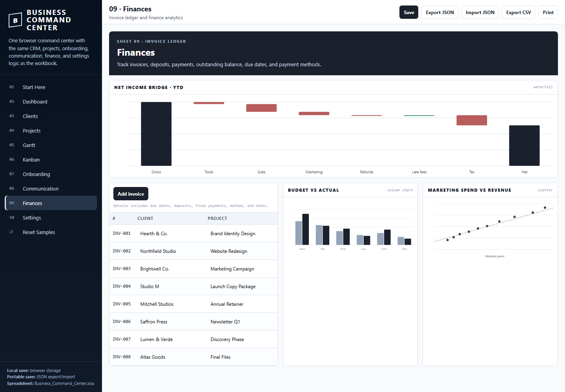
Task: Click the column chart label
Action: (x=400, y=190)
